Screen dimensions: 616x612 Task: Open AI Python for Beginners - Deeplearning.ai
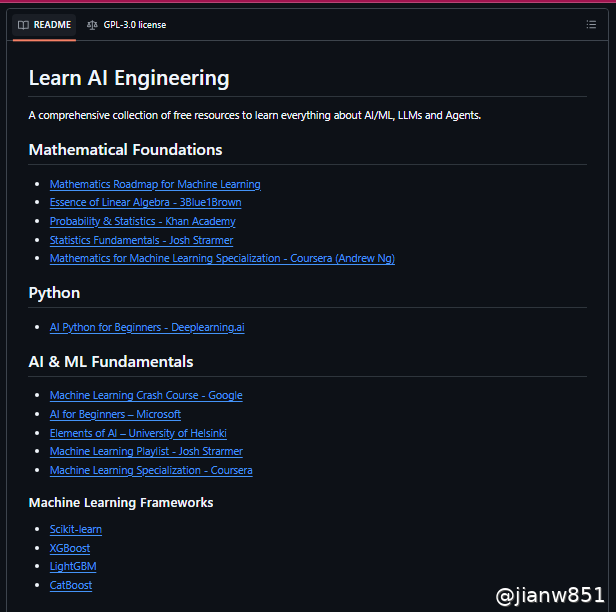(x=147, y=327)
